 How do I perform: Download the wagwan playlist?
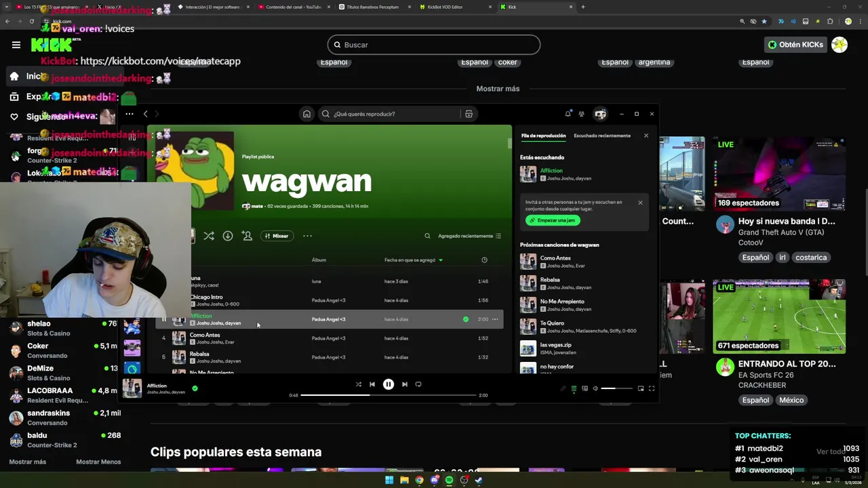228,236
